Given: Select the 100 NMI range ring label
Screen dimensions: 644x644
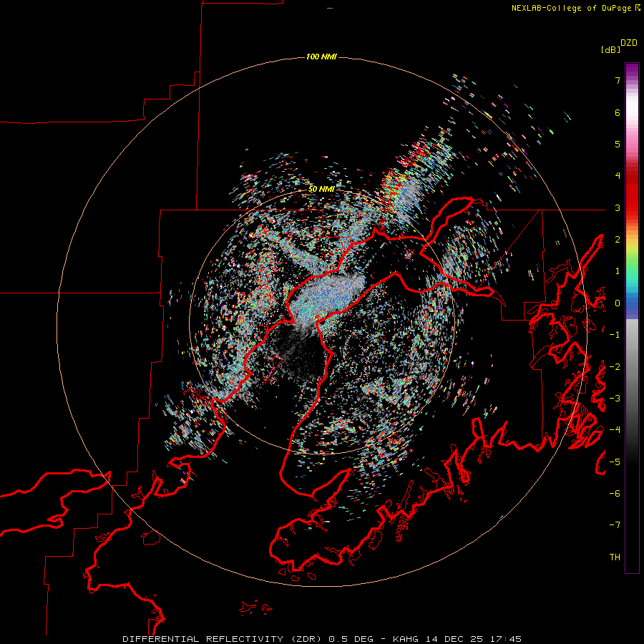Looking at the screenshot, I should (321, 57).
